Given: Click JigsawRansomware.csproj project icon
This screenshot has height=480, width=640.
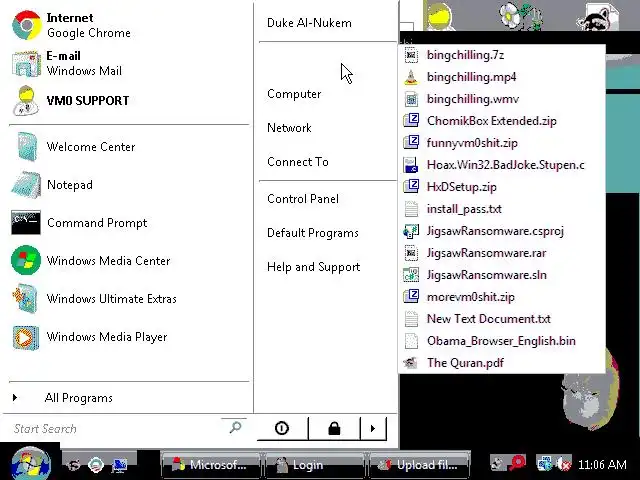Looking at the screenshot, I should (411, 231).
